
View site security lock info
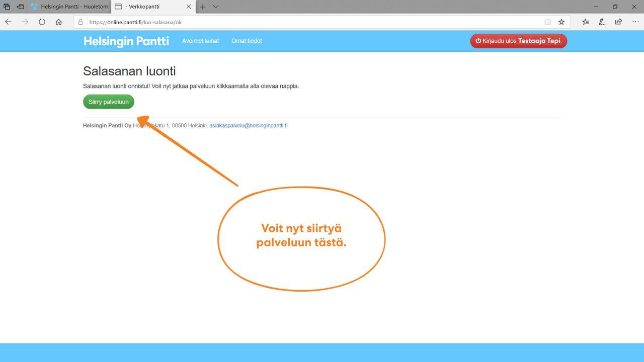(80, 22)
